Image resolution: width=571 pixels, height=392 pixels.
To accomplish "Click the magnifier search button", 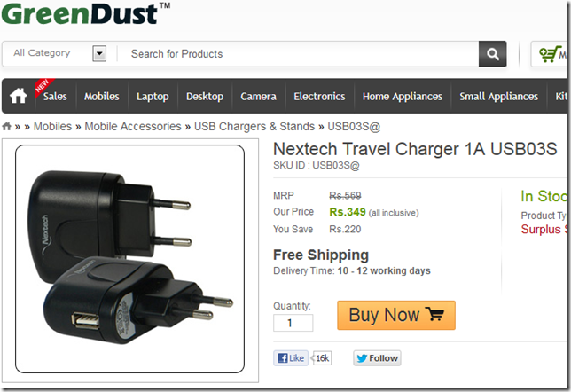I will [x=492, y=54].
